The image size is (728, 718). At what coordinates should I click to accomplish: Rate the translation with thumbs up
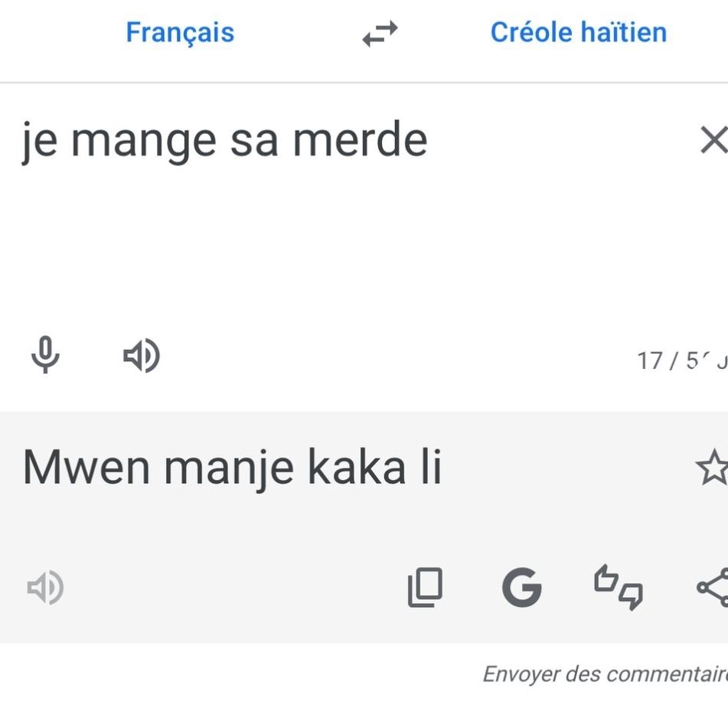point(606,578)
